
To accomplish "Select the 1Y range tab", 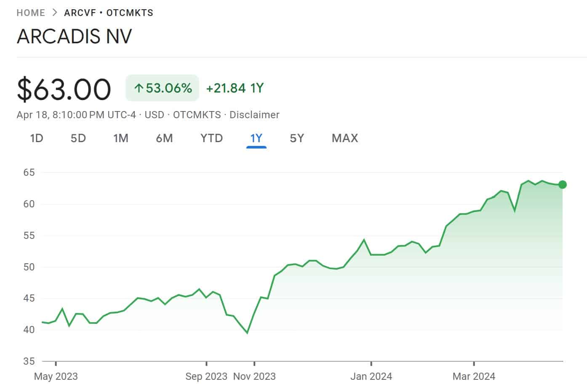I will pos(256,138).
